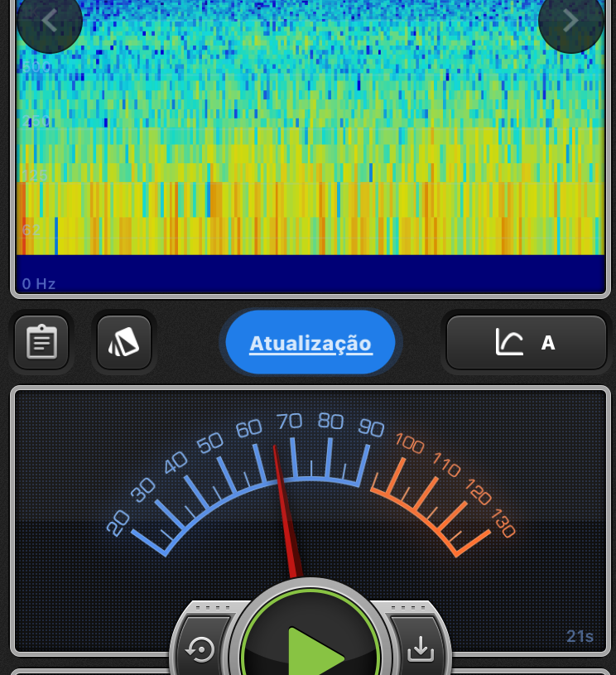Image resolution: width=616 pixels, height=675 pixels.
Task: Tap the eraser icon beside the clipboard
Action: [124, 342]
